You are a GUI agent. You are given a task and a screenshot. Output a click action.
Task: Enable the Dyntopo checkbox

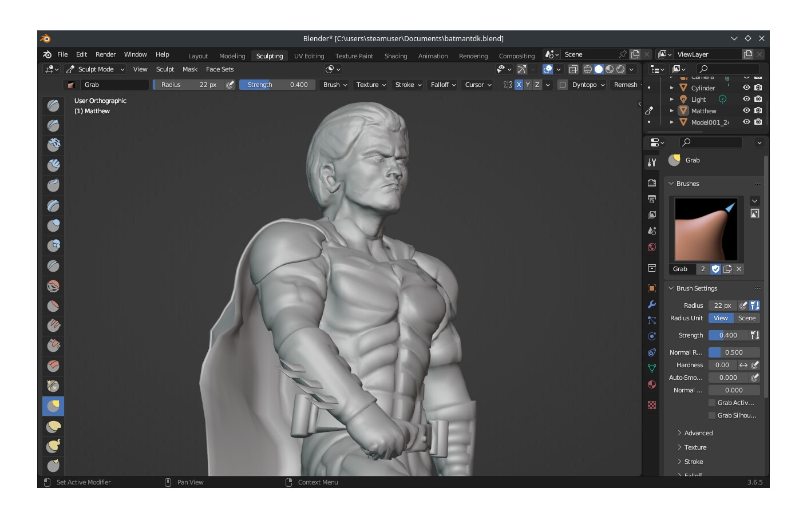(563, 85)
